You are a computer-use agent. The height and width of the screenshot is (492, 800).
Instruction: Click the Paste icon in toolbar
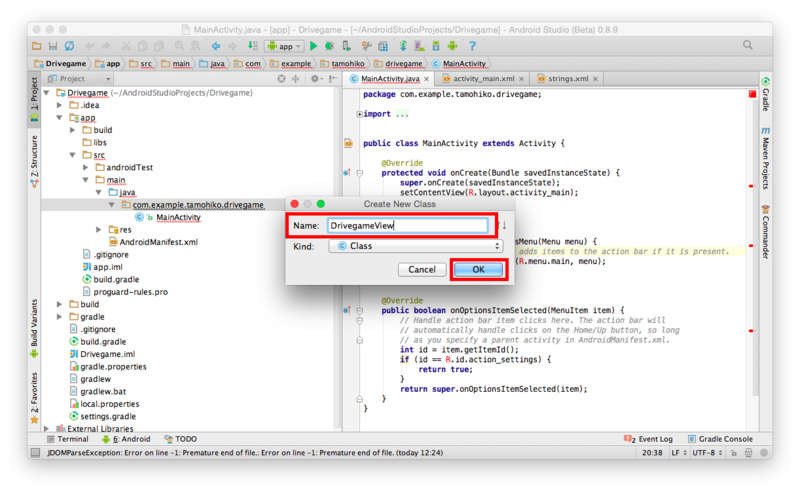click(159, 46)
